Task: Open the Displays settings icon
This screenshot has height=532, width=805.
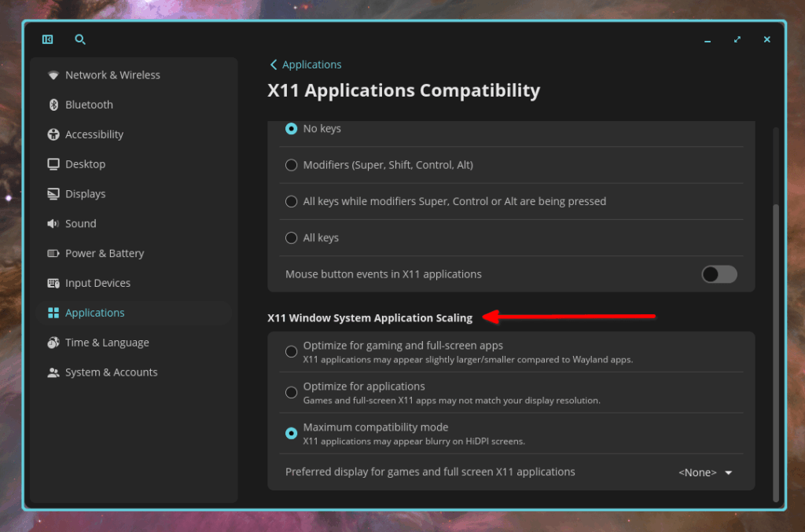Action: tap(53, 193)
